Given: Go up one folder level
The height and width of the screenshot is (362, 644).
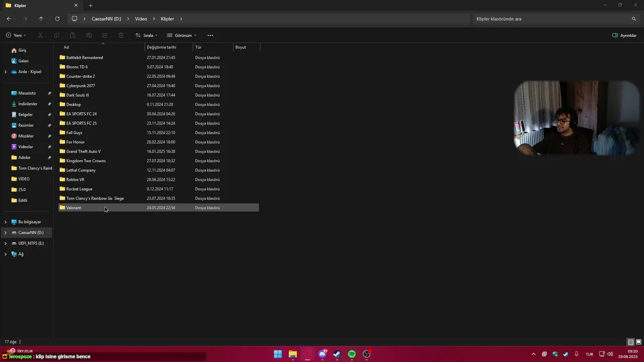Looking at the screenshot, I should [x=41, y=19].
